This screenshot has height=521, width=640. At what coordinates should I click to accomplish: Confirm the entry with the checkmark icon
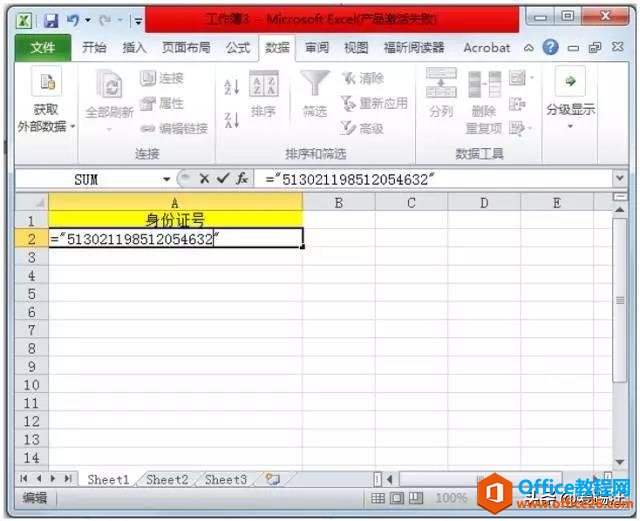point(223,178)
